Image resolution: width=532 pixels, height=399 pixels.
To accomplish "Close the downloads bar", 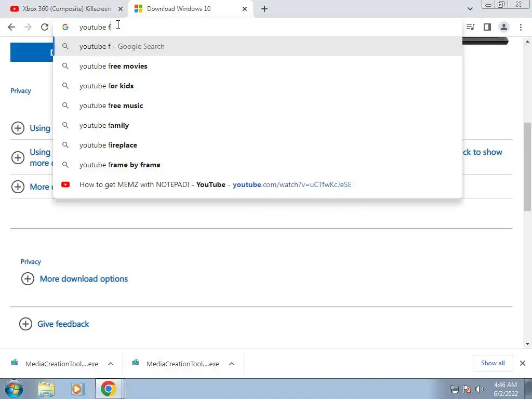I will pyautogui.click(x=523, y=363).
